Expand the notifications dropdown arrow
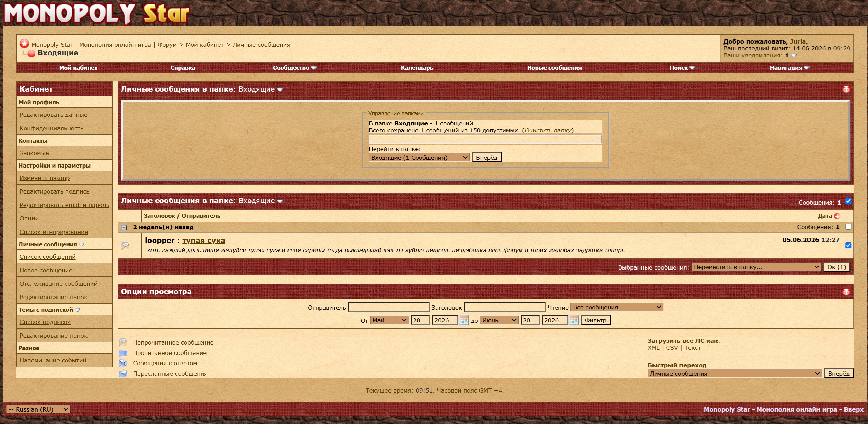Viewport: 868px width, 424px height. point(794,55)
